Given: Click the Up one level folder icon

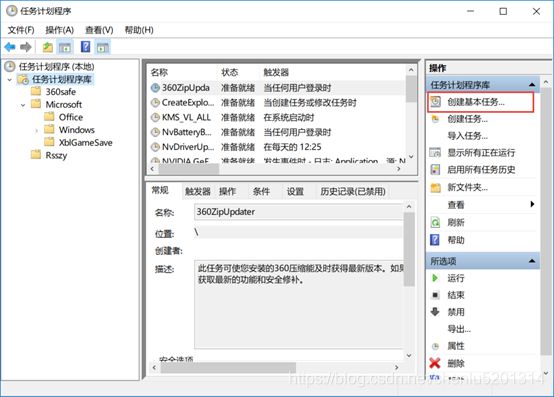Looking at the screenshot, I should click(x=48, y=47).
